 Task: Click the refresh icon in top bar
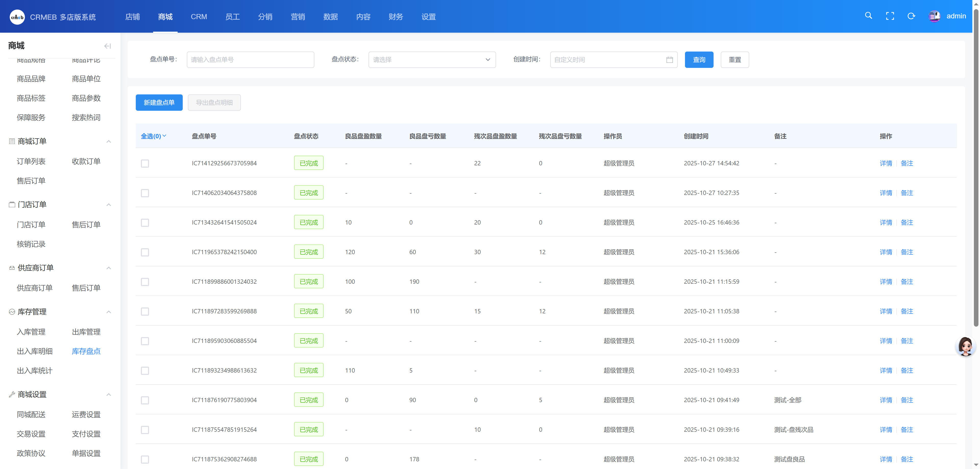[911, 16]
